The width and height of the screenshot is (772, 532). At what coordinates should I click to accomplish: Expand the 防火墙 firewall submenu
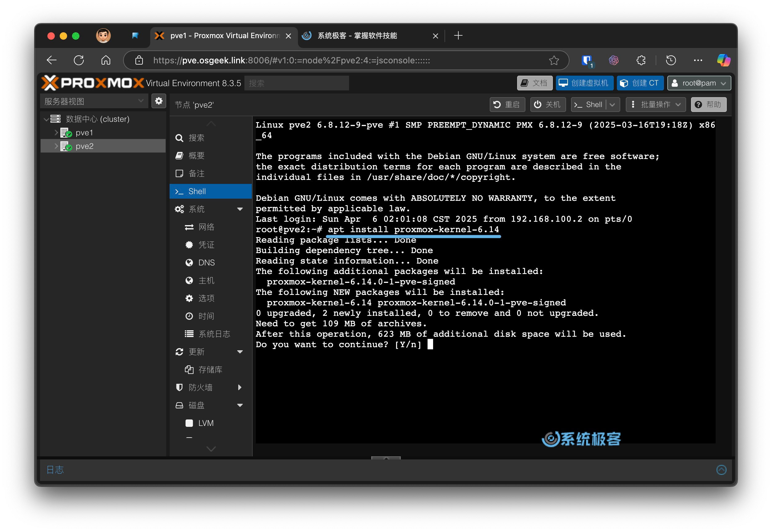click(239, 387)
